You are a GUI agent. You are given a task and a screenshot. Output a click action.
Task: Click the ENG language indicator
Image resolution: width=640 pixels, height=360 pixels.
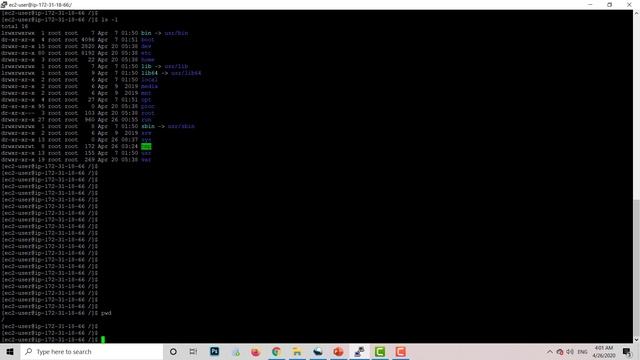point(582,352)
